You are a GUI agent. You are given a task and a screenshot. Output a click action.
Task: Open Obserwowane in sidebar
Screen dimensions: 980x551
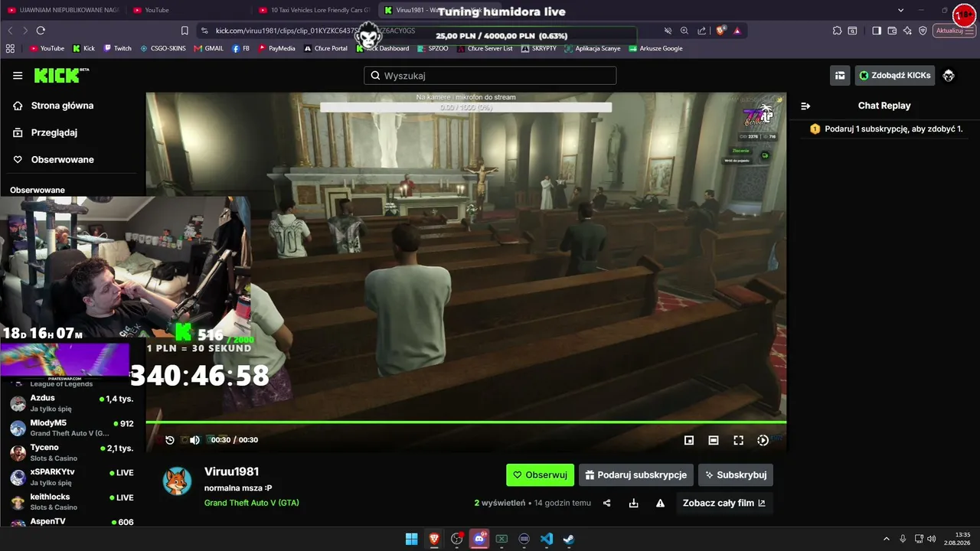click(54, 159)
